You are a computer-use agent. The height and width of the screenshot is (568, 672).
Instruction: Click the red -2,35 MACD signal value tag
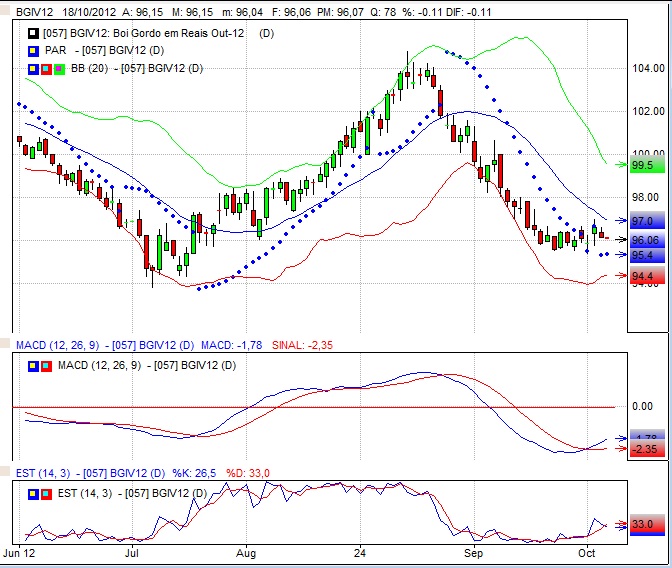[x=643, y=450]
